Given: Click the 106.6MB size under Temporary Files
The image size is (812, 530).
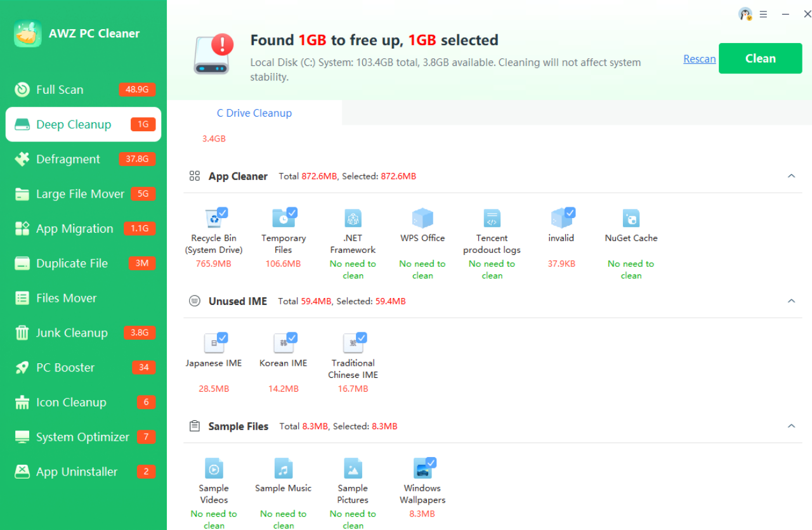Looking at the screenshot, I should click(284, 264).
